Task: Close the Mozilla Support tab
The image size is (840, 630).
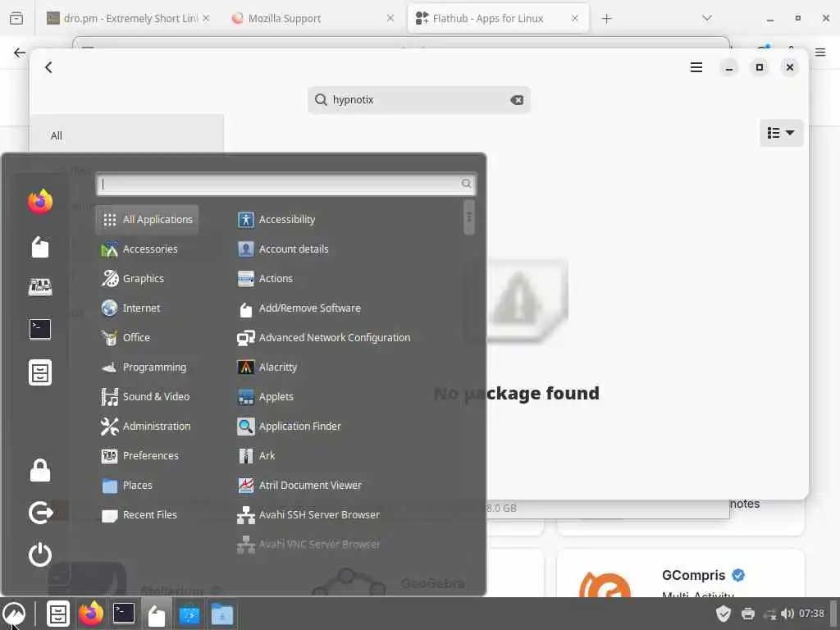Action: click(x=390, y=18)
